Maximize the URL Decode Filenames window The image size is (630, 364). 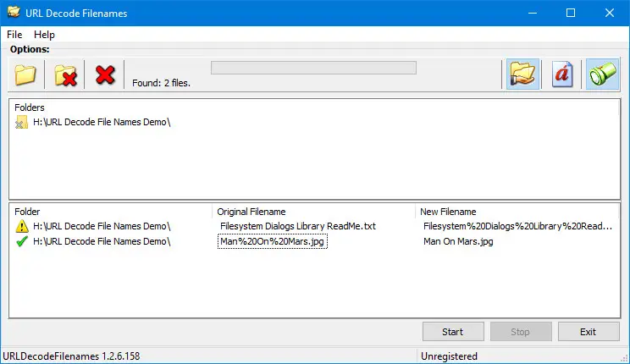click(x=571, y=13)
